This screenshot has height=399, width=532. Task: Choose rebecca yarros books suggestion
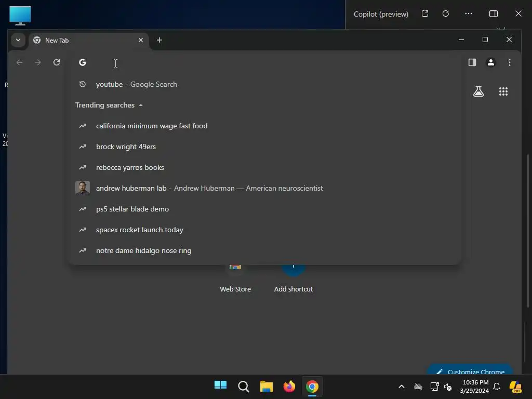pyautogui.click(x=264, y=167)
